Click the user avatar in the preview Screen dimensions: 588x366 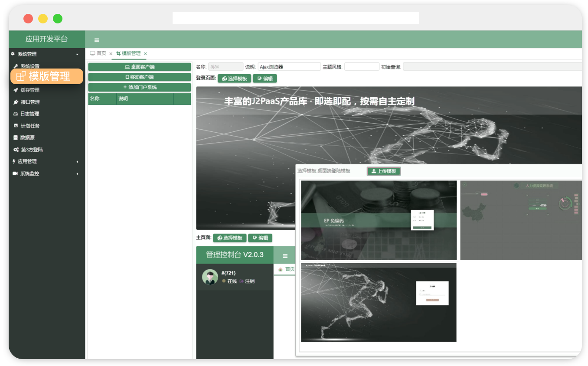210,277
